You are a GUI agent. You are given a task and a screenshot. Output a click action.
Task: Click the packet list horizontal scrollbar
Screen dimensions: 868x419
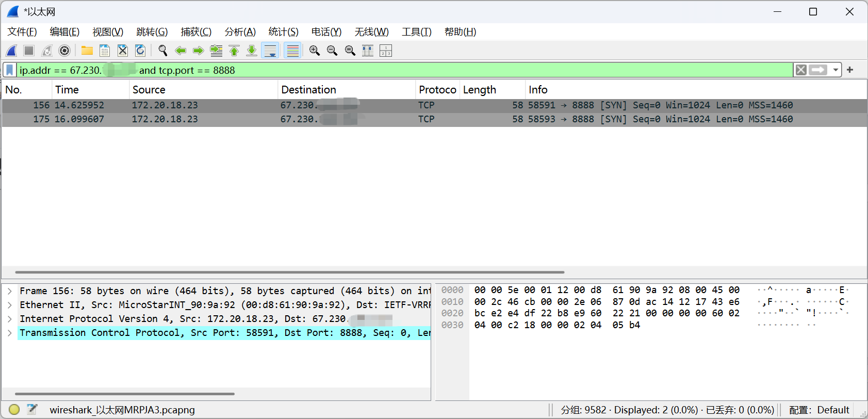(x=289, y=272)
